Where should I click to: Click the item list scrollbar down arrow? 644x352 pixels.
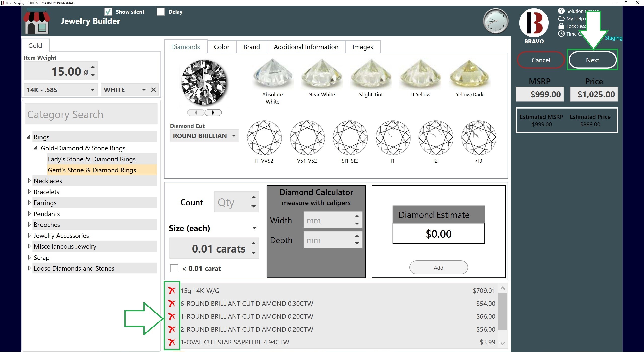point(502,343)
